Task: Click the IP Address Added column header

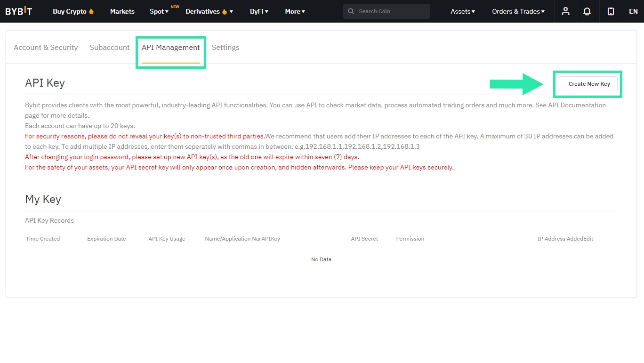Action: pyautogui.click(x=560, y=239)
